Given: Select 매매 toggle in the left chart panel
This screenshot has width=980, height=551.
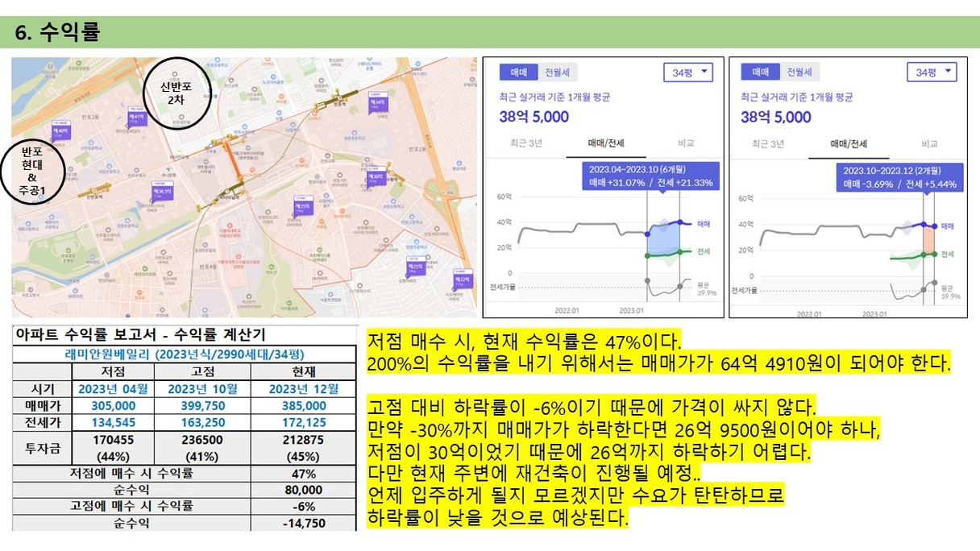Looking at the screenshot, I should pyautogui.click(x=518, y=72).
